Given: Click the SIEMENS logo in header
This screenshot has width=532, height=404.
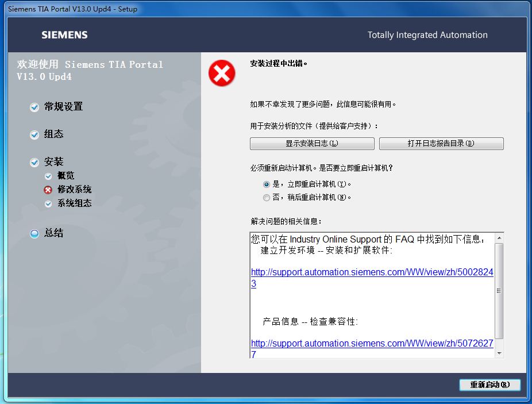Looking at the screenshot, I should [x=64, y=34].
